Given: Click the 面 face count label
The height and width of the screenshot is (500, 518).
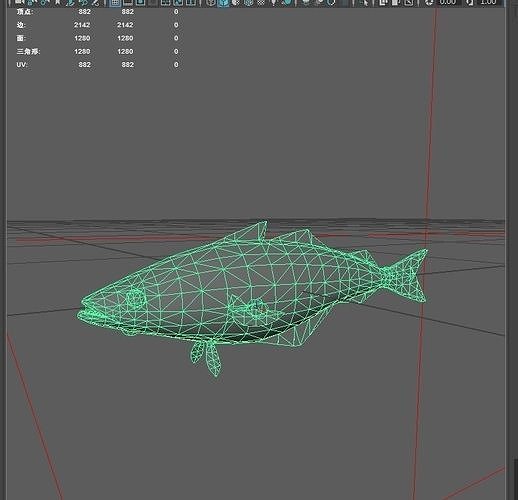Looking at the screenshot, I should 21,38.
